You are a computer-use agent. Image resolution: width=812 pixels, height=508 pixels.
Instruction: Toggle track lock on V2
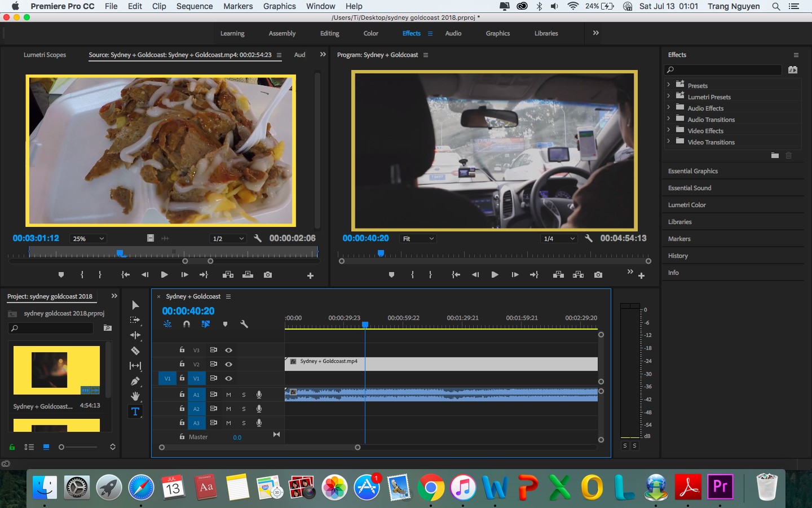tap(182, 364)
